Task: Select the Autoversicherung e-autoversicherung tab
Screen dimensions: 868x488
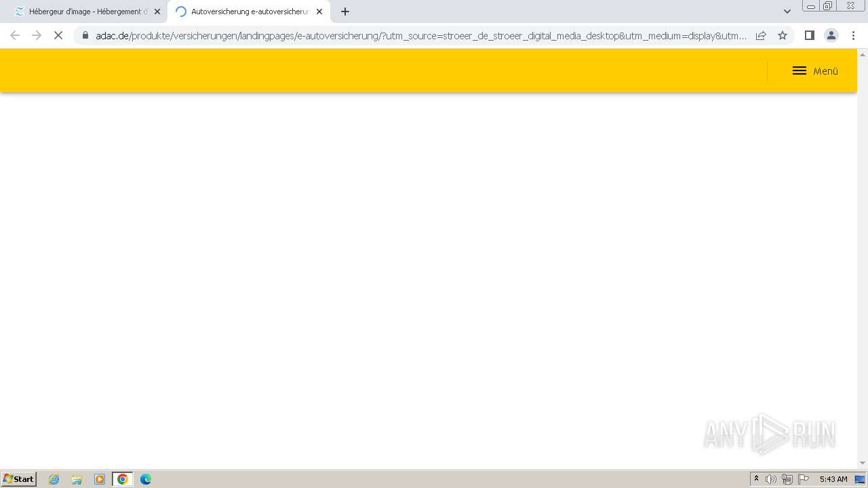Action: tap(248, 12)
